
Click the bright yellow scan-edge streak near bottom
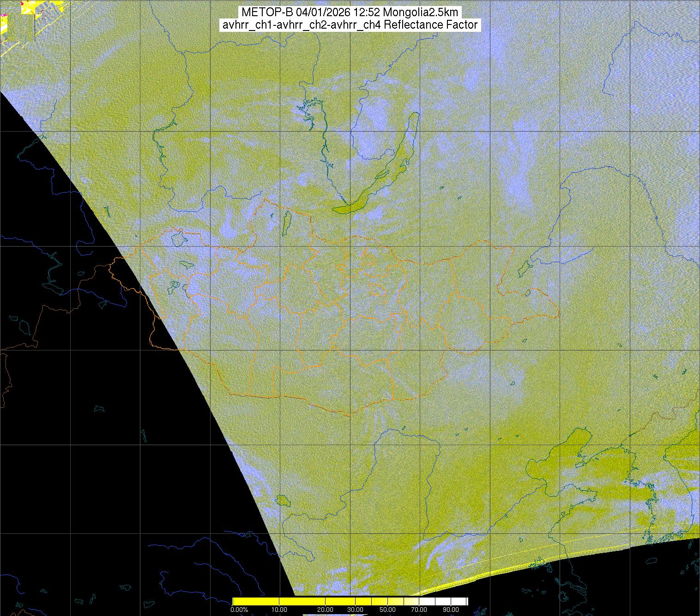pos(443,587)
